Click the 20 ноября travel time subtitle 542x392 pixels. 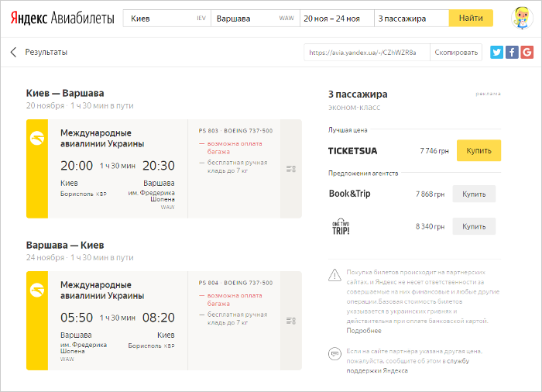pyautogui.click(x=80, y=105)
